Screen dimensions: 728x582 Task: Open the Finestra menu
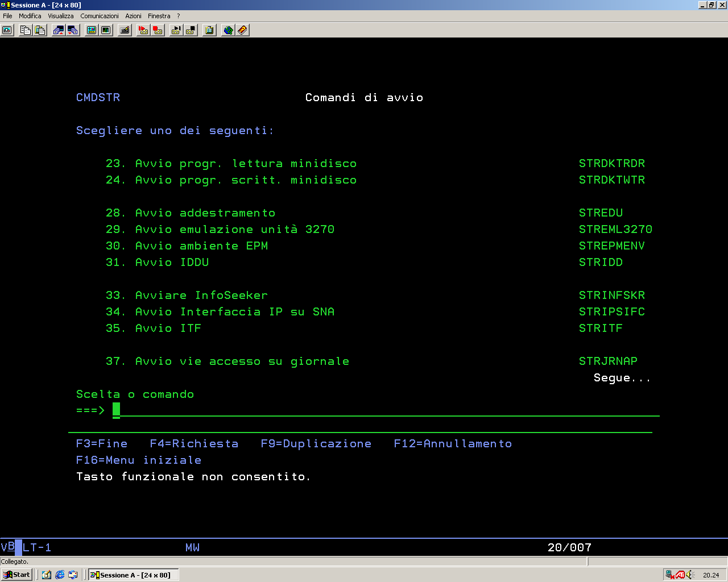(x=159, y=16)
